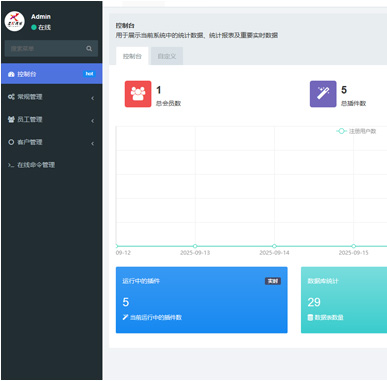Click the Admin username
The image size is (387, 381).
(41, 17)
